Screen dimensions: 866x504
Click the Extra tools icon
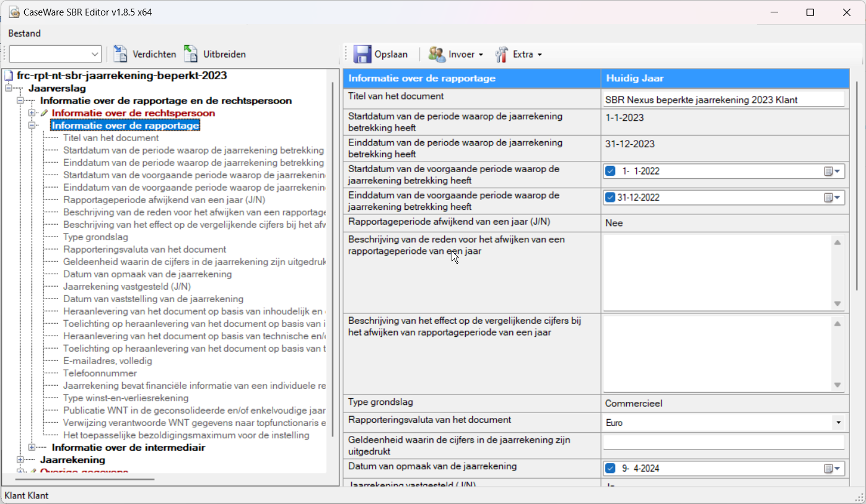point(501,54)
